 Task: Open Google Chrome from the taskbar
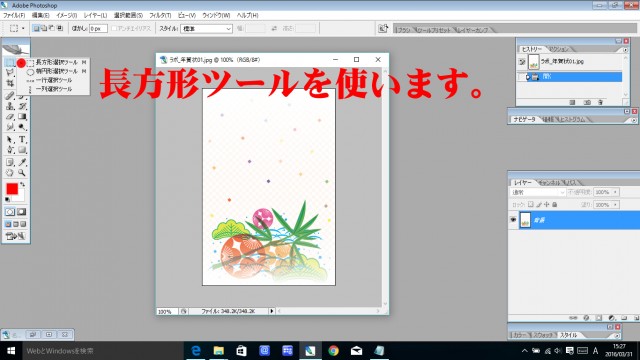point(333,351)
